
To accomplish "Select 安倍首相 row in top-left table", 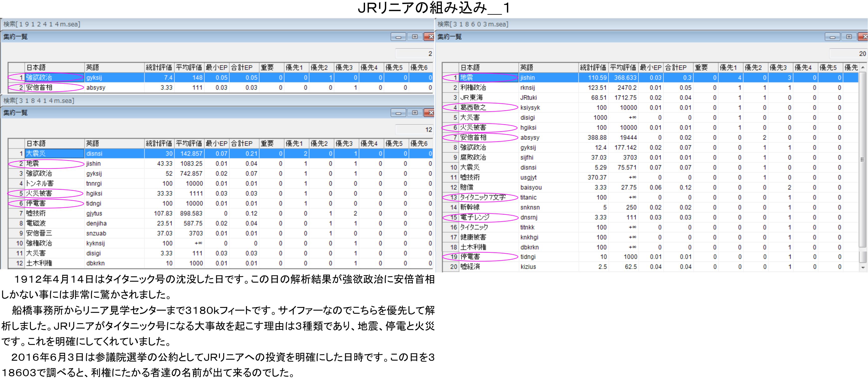I will [39, 88].
